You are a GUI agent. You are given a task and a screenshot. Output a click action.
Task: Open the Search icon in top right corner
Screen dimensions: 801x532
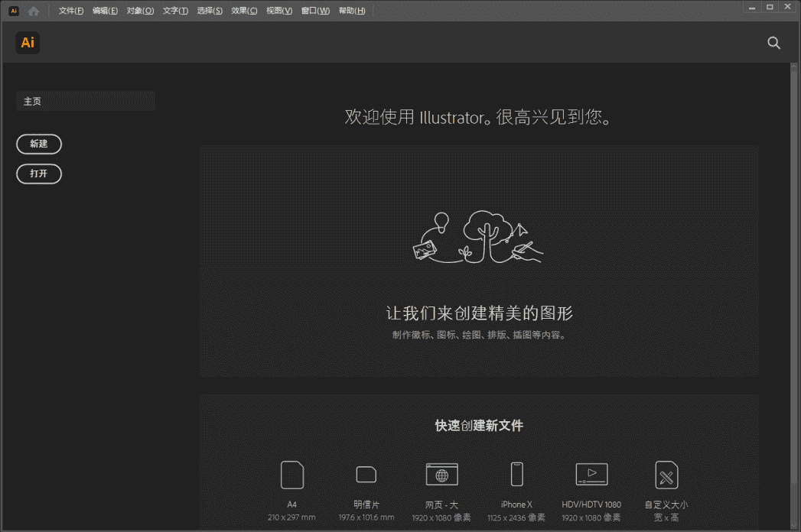click(773, 44)
